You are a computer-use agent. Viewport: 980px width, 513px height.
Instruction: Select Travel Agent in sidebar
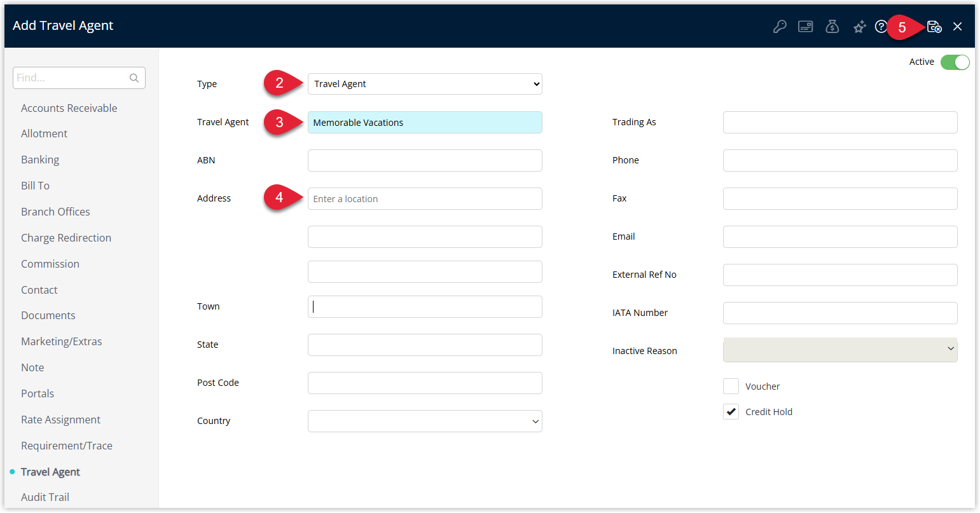click(50, 472)
